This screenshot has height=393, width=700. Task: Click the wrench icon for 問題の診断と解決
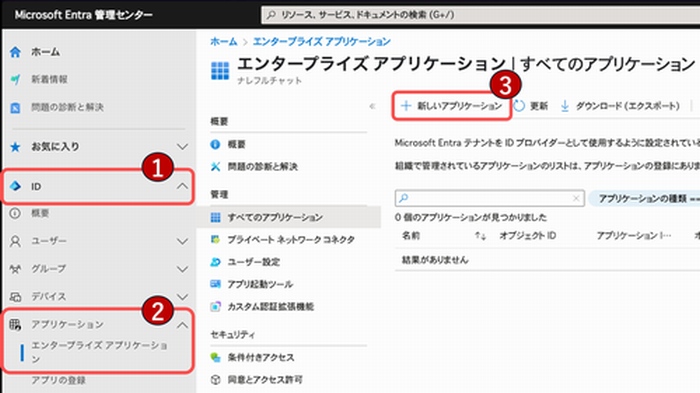tap(215, 167)
